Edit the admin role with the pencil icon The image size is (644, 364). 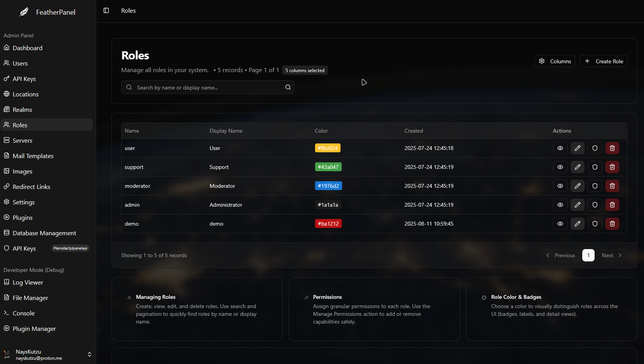577,205
